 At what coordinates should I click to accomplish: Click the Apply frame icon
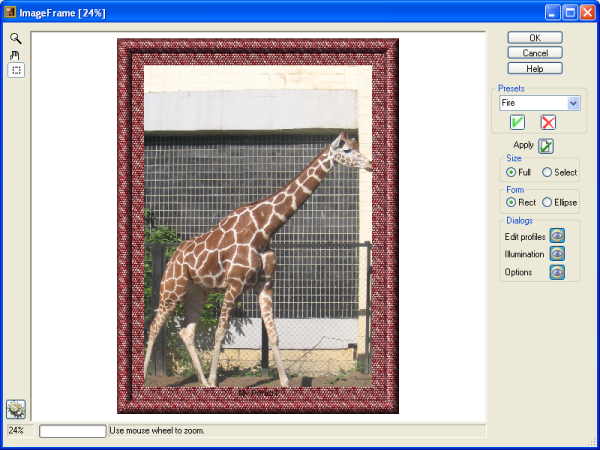[x=546, y=146]
